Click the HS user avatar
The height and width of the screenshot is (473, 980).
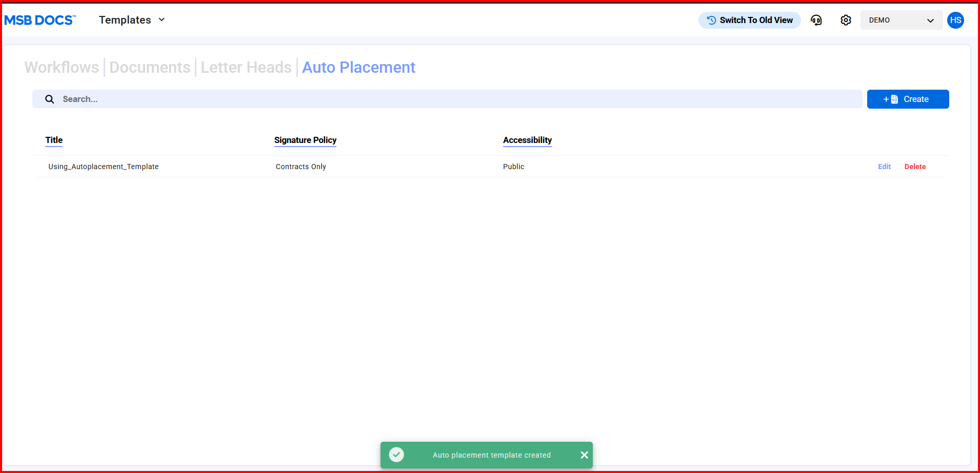[x=955, y=20]
